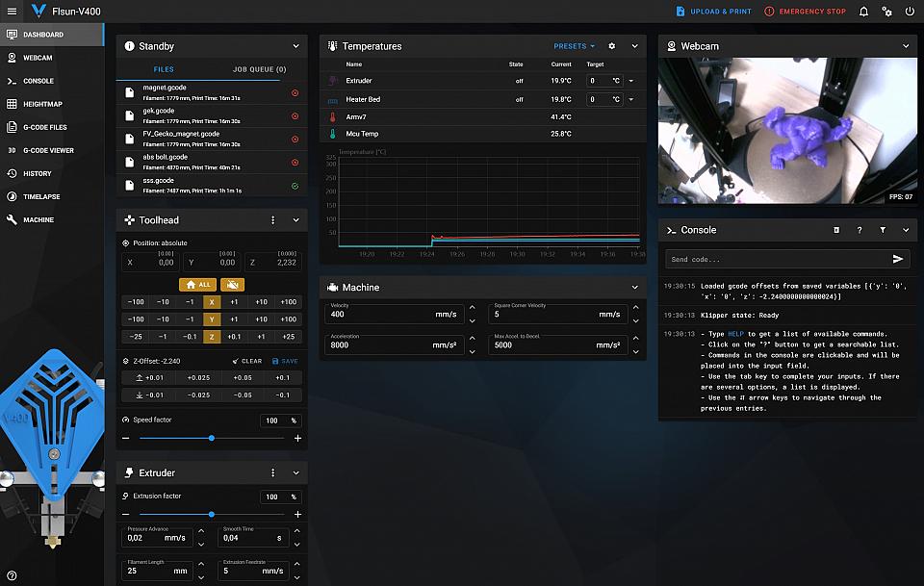
Task: Click HELP link in console
Action: click(x=735, y=334)
